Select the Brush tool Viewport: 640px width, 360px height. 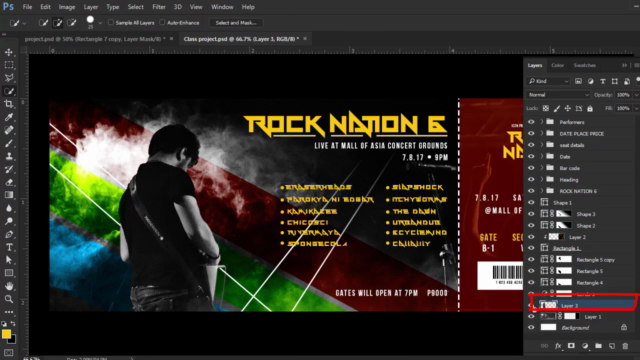[9, 143]
